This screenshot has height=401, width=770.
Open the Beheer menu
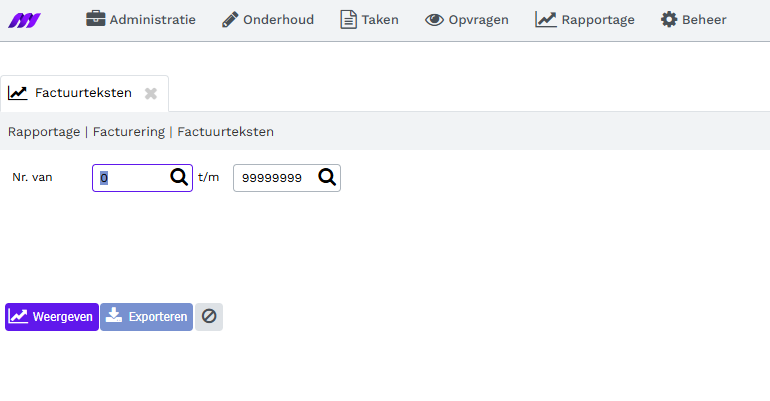693,20
